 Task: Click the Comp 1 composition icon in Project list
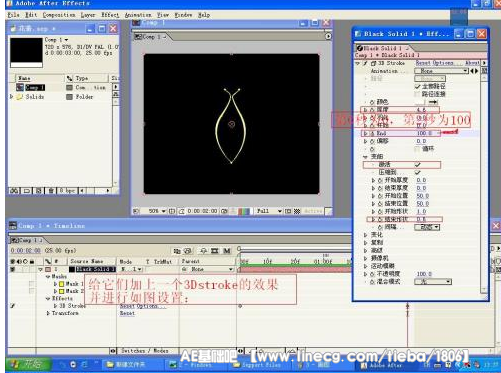20,87
